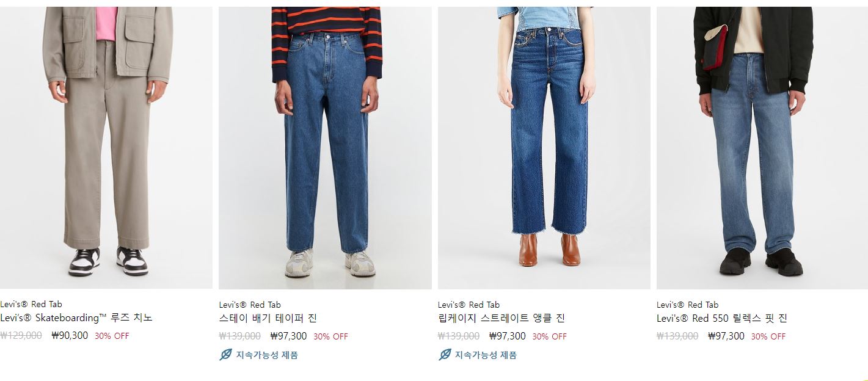The image size is (868, 381).
Task: Open the beige Skateboarding loose chino product image
Action: (106, 148)
